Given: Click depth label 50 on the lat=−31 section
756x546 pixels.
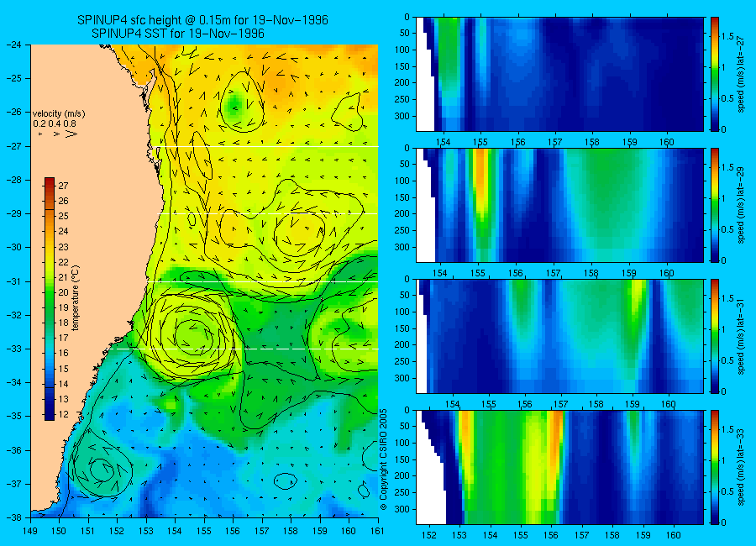Looking at the screenshot, I should pyautogui.click(x=405, y=295).
